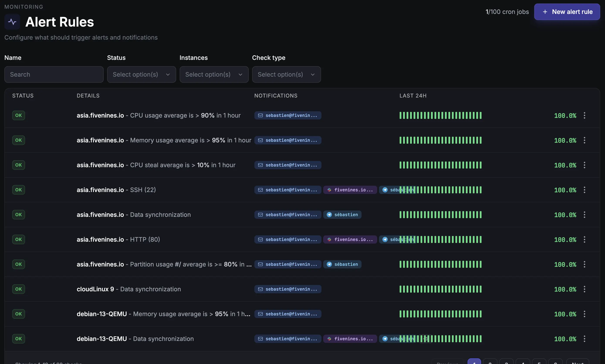Viewport: 605px width, 364px height.
Task: Open the options menu on the debian-13-QEMU memory alert
Action: point(585,314)
